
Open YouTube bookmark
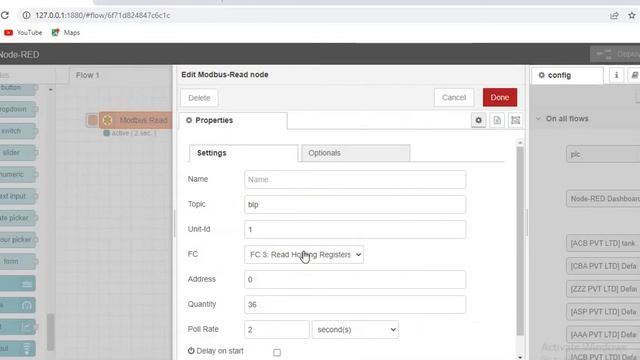[23, 33]
